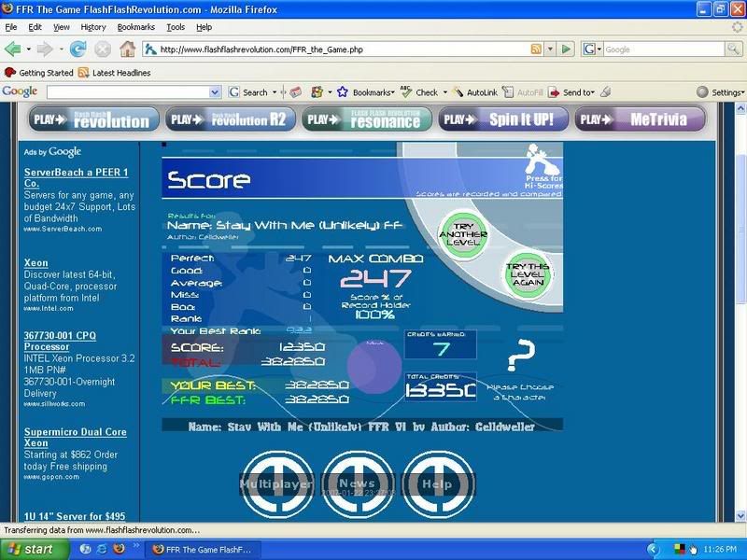The height and width of the screenshot is (560, 747).
Task: Open Google toolbar Settings
Action: click(x=720, y=91)
